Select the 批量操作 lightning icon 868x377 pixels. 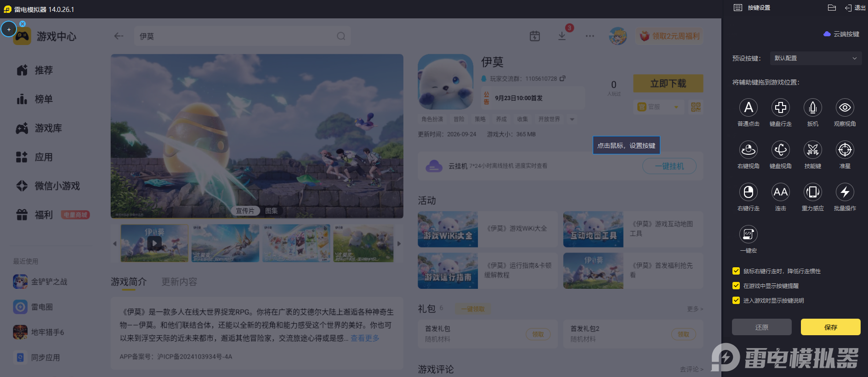(845, 192)
